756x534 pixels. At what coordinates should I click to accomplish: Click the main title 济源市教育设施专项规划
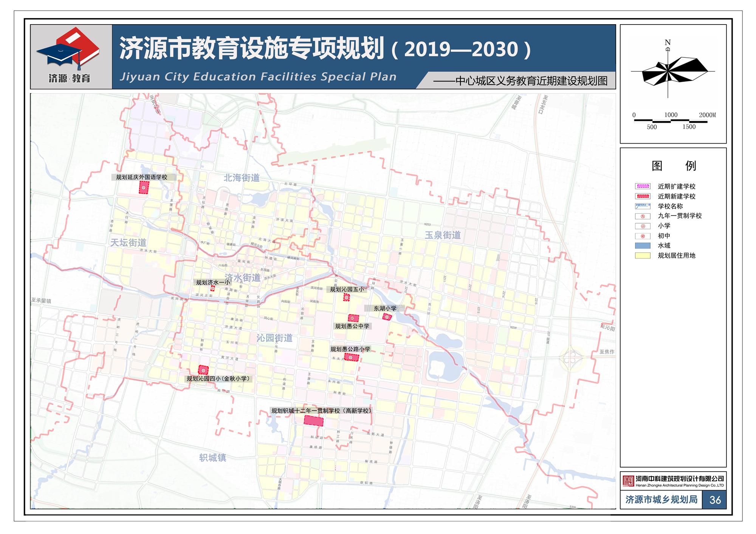click(x=252, y=48)
